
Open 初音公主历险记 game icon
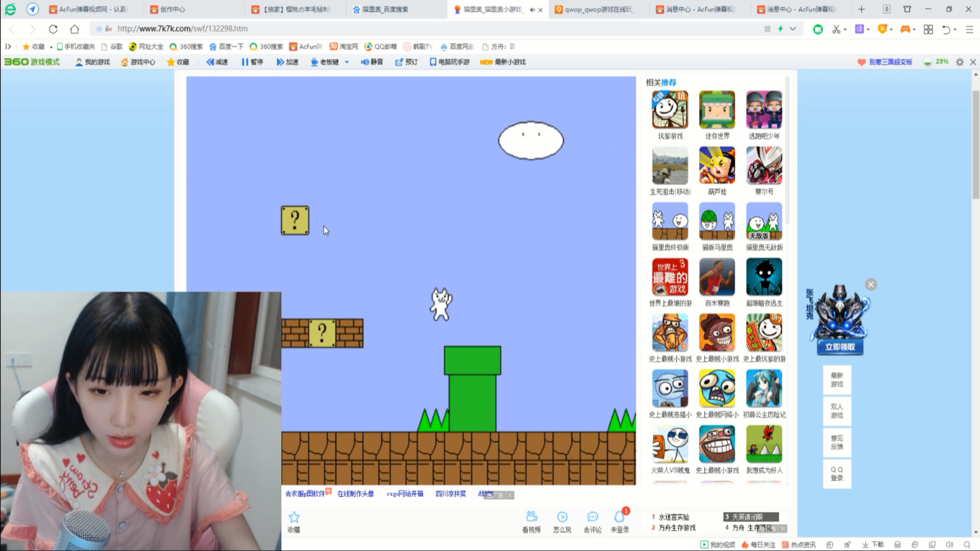(764, 388)
